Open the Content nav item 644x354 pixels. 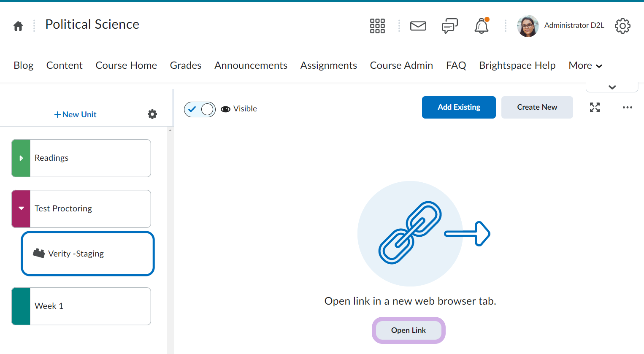(65, 65)
